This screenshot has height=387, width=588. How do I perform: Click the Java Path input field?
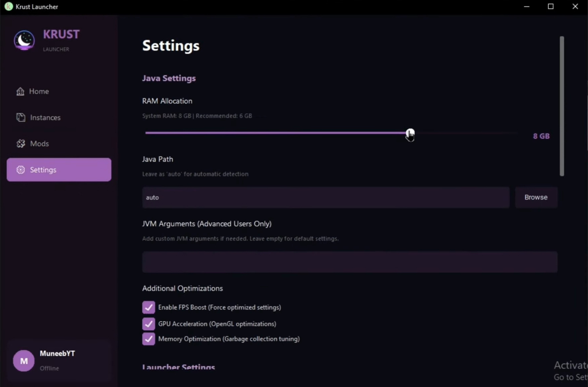point(326,198)
